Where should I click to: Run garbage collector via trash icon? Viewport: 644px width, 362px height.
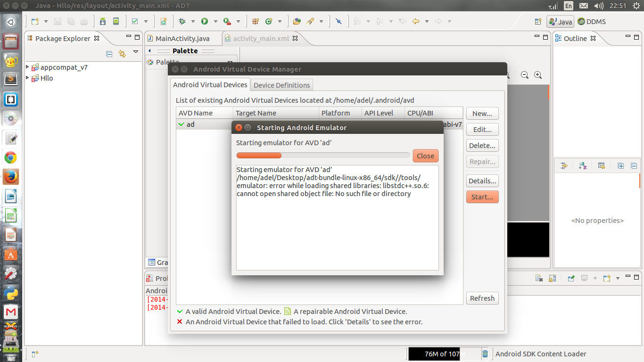pyautogui.click(x=485, y=354)
